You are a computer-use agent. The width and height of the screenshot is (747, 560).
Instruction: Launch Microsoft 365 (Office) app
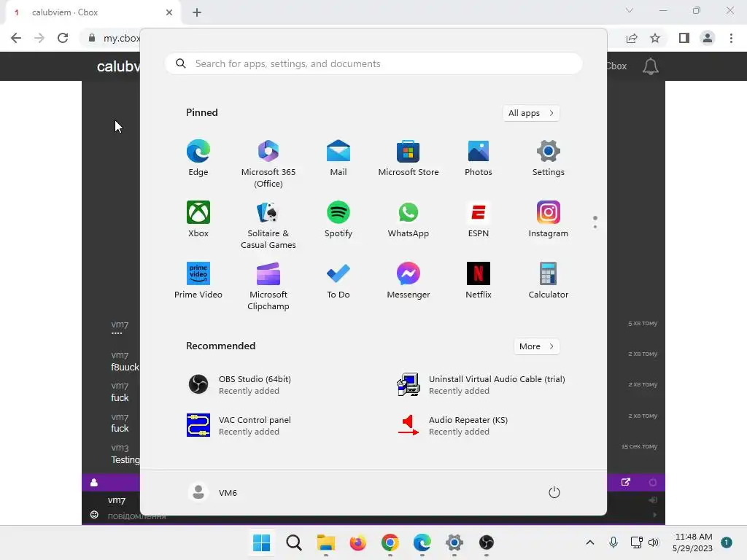tap(268, 164)
